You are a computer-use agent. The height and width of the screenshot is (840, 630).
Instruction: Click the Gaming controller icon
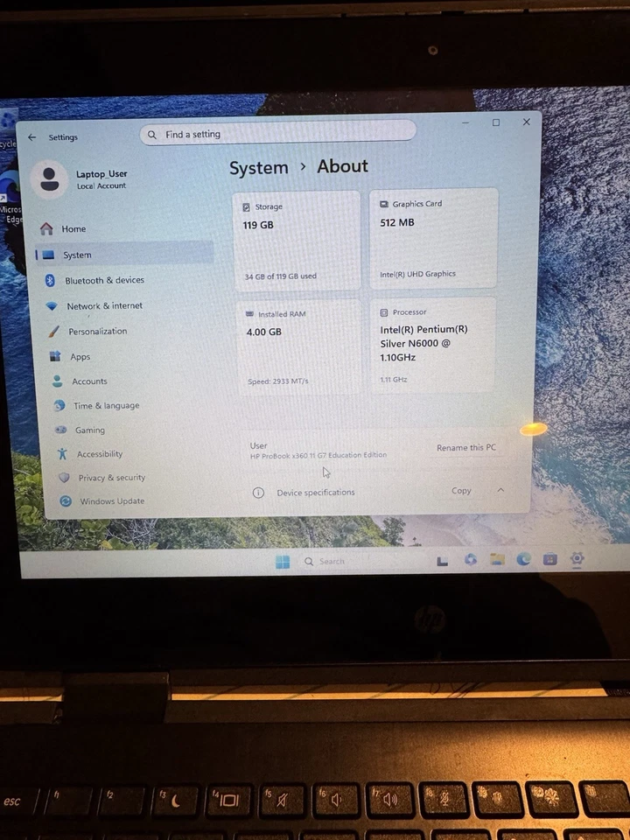pyautogui.click(x=60, y=430)
